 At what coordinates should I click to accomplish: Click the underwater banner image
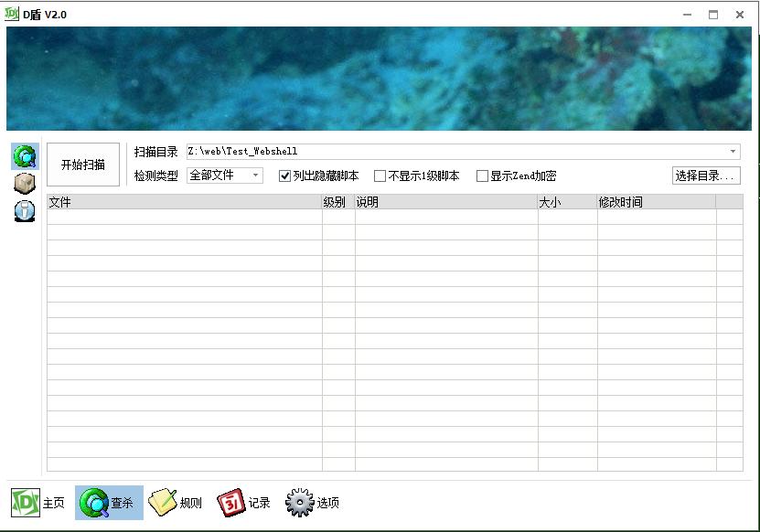379,79
